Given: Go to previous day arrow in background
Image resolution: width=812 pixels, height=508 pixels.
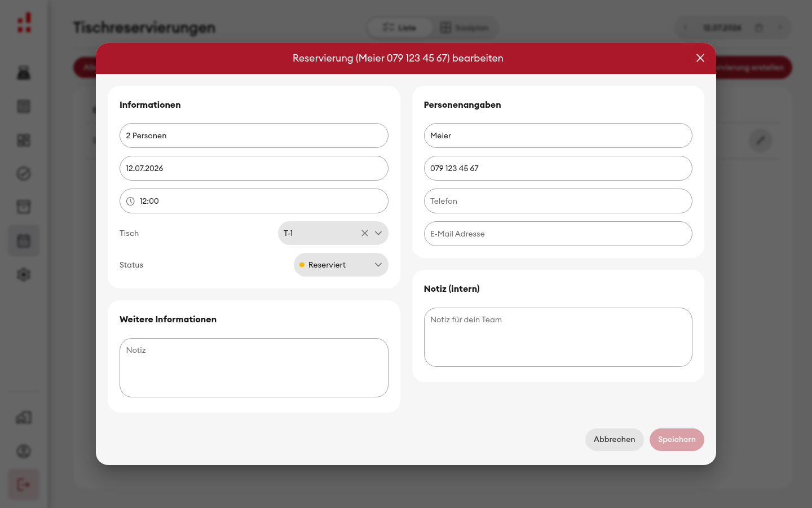Looking at the screenshot, I should (x=686, y=28).
